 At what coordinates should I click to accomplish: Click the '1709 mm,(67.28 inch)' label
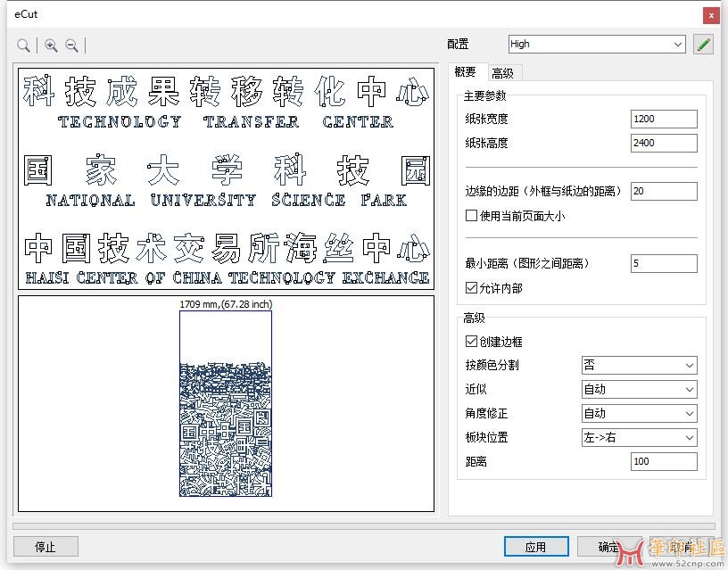[226, 304]
